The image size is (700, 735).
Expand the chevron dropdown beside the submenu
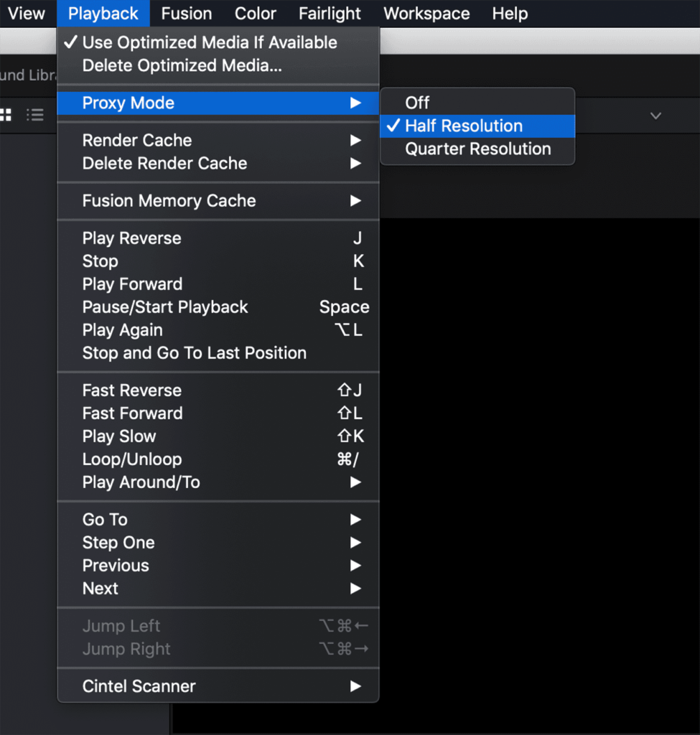pyautogui.click(x=655, y=116)
